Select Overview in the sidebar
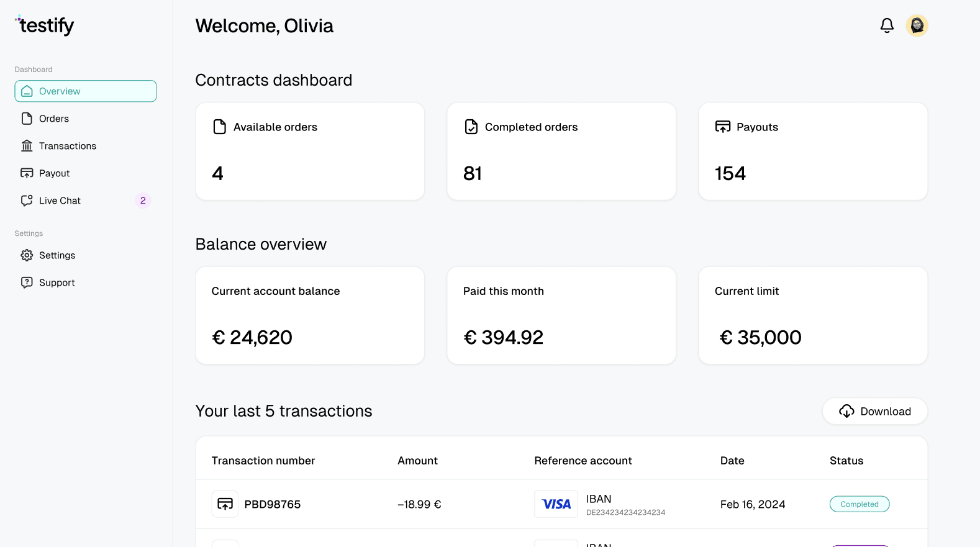Screen dimensions: 980x547 tap(86, 91)
